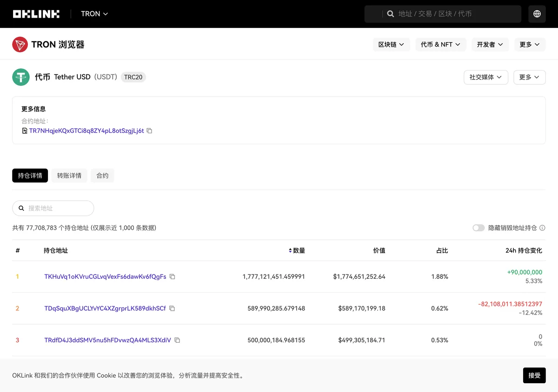Open the TRON chain selector dropdown

tap(94, 14)
